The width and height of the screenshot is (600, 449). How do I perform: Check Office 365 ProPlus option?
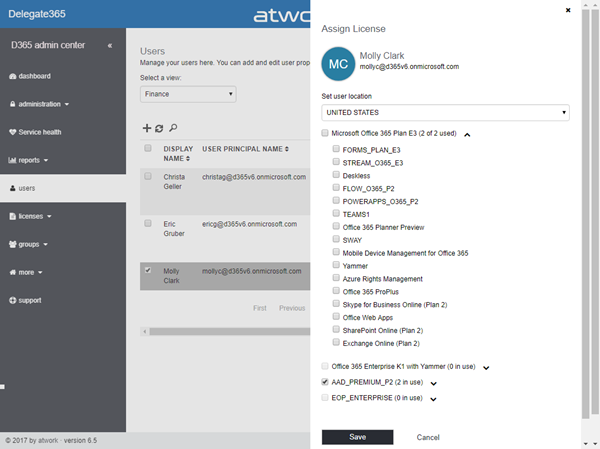[336, 291]
